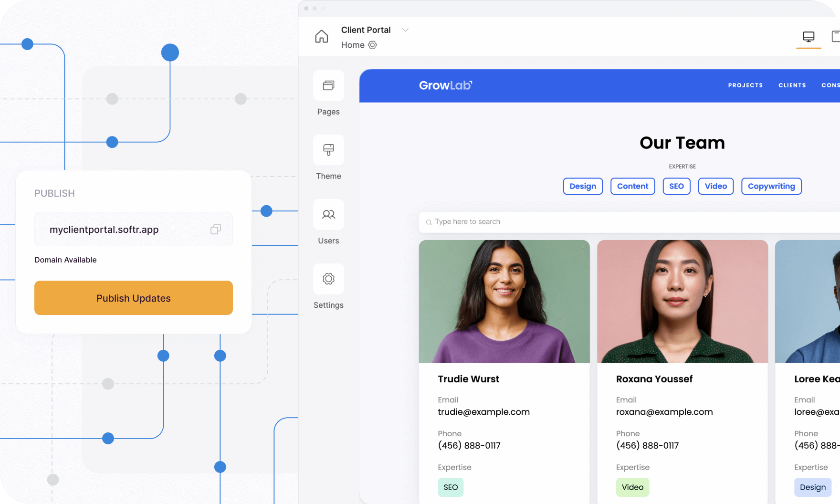Filter team by Design expertise

pyautogui.click(x=583, y=186)
